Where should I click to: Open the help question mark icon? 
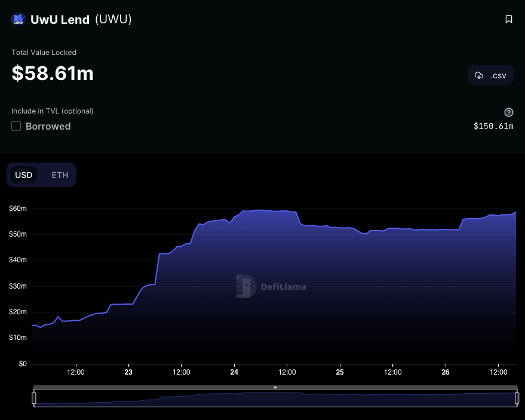(509, 112)
